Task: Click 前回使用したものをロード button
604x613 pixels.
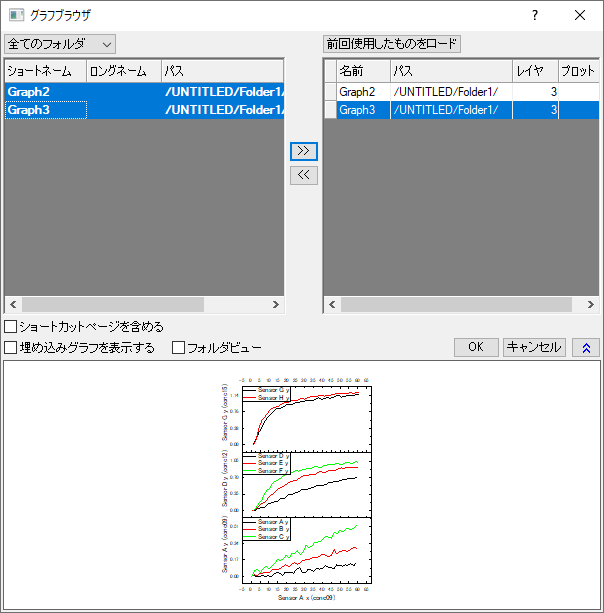Action: pos(392,44)
